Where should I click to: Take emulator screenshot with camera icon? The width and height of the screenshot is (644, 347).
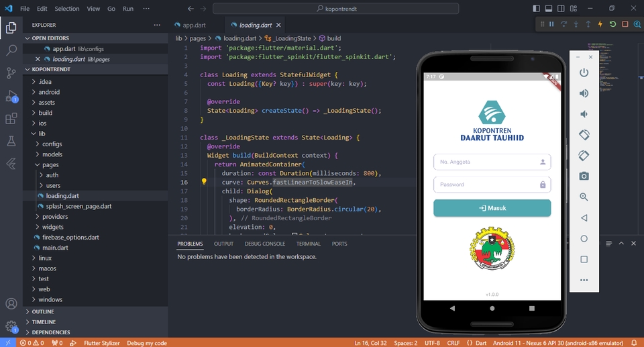(584, 176)
